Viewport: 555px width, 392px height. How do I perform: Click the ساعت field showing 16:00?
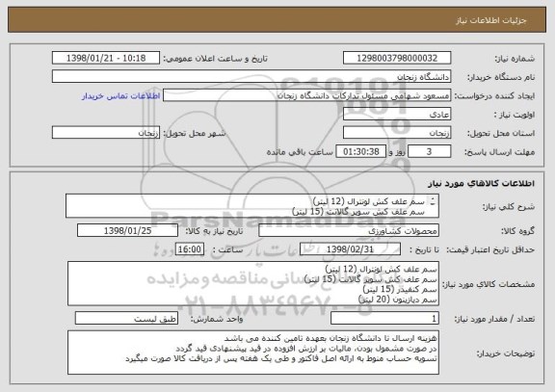point(190,249)
